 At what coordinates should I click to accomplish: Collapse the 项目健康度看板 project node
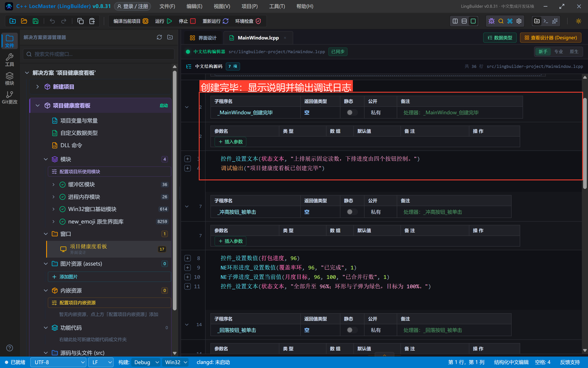click(x=37, y=105)
